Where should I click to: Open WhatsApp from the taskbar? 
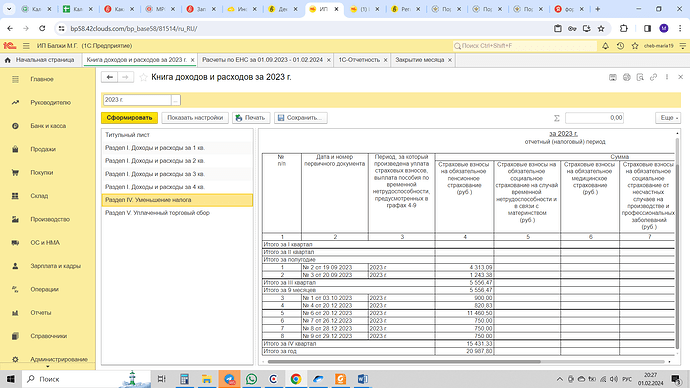251,379
